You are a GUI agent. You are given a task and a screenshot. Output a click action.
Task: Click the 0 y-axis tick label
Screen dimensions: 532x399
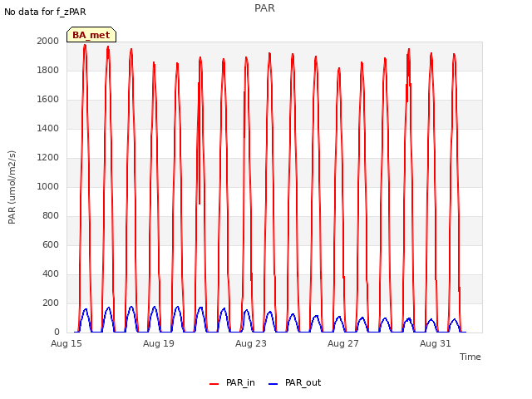tap(57, 332)
